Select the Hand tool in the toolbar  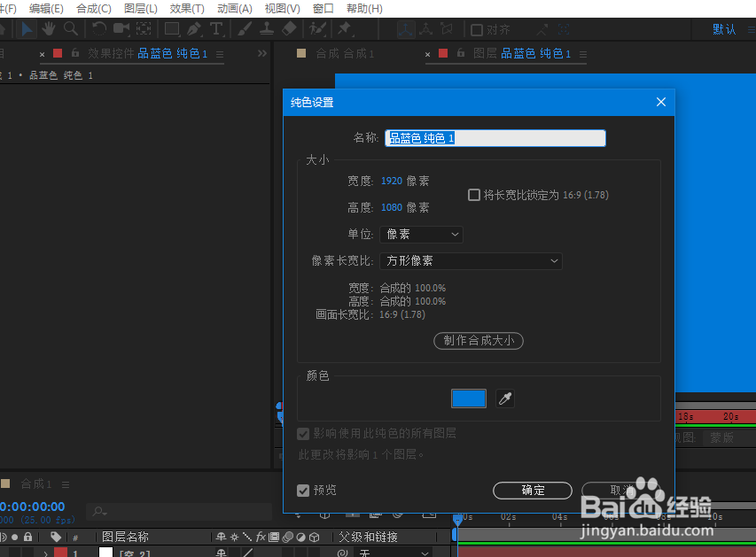tap(49, 28)
